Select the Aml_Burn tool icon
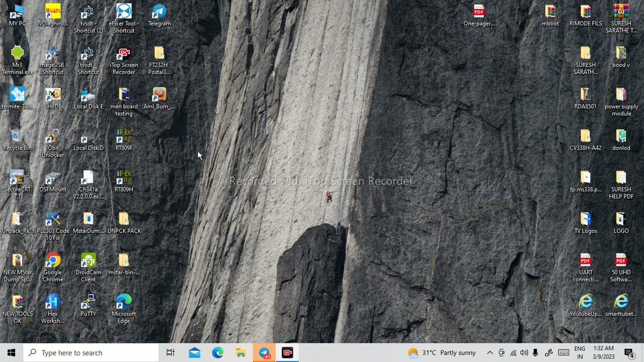This screenshot has height=362, width=644. (x=159, y=98)
